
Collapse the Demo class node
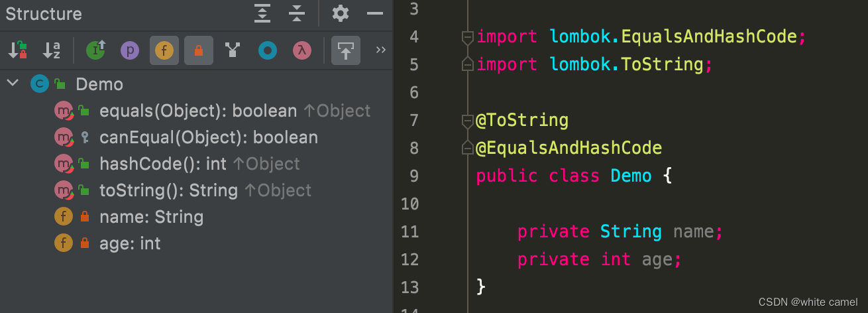(12, 84)
